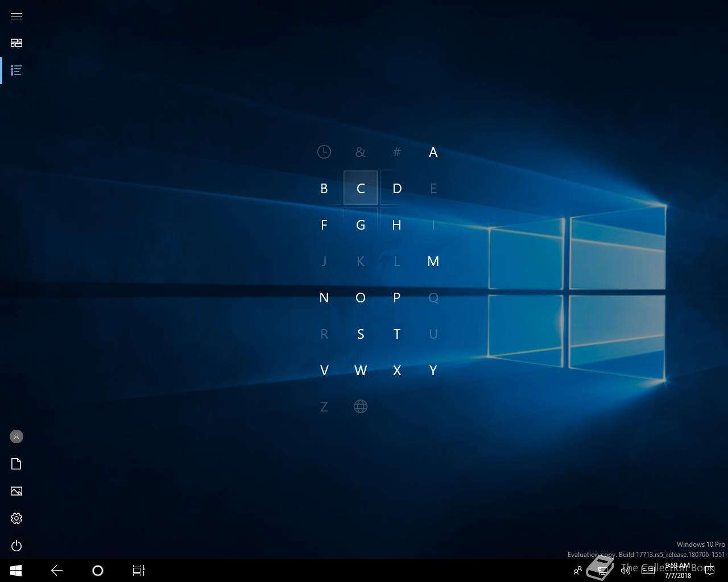
Task: Jump to apps under letter C
Action: pos(361,188)
